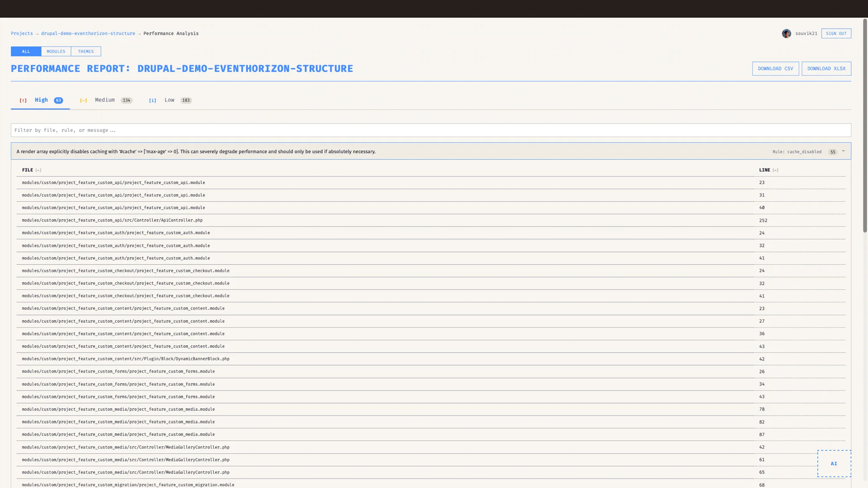Viewport: 868px width, 488px height.
Task: Select custom_auth.module row at line 24
Action: pos(431,233)
